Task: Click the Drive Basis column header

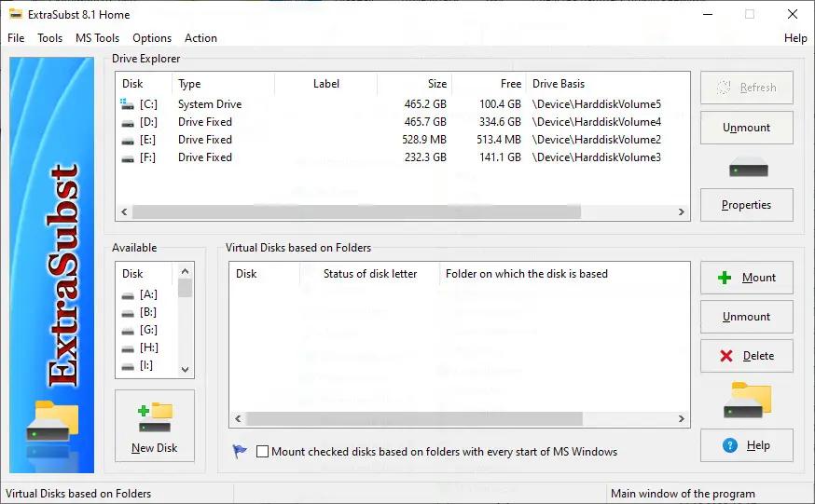Action: 559,84
